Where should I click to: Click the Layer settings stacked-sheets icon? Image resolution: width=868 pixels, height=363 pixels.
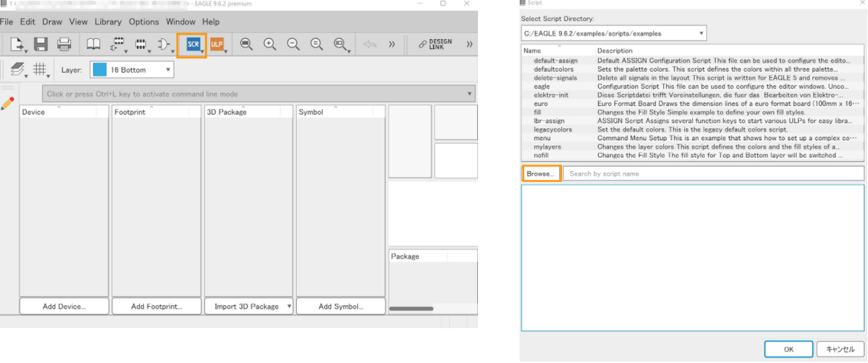17,69
